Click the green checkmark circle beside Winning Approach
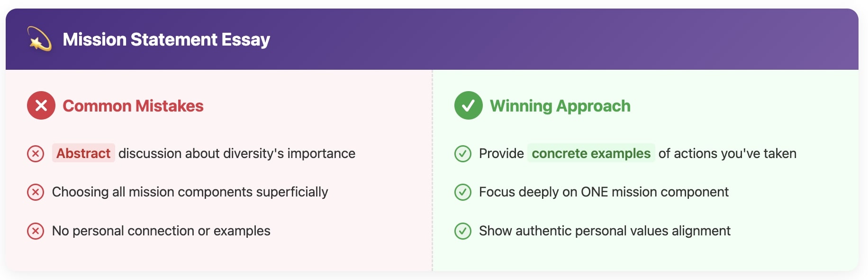Image resolution: width=868 pixels, height=280 pixels. tap(468, 105)
